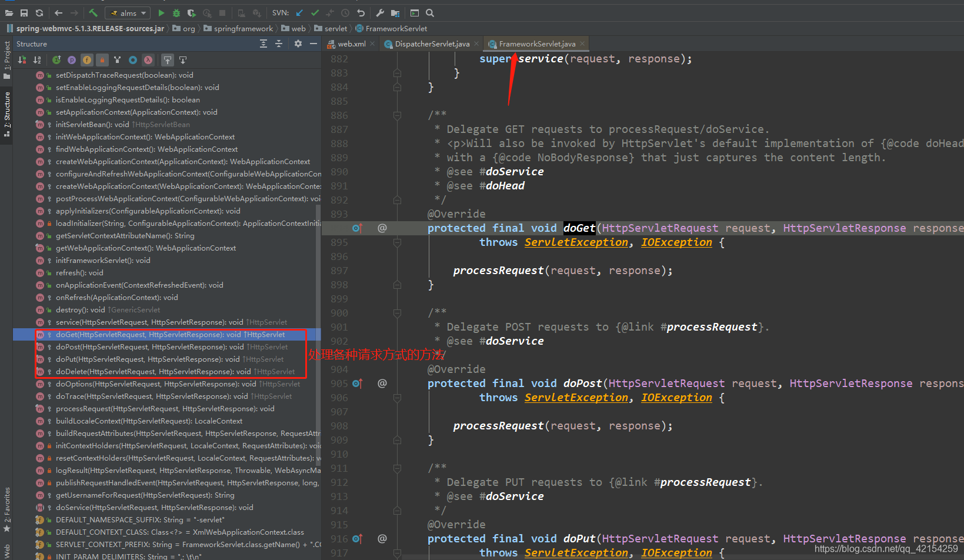Open Project Structure icon
Viewport: 964px width, 560px height.
395,13
